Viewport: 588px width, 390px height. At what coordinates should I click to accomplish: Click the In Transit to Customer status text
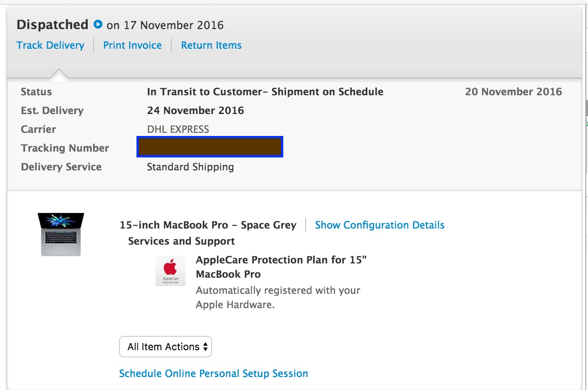pos(265,92)
